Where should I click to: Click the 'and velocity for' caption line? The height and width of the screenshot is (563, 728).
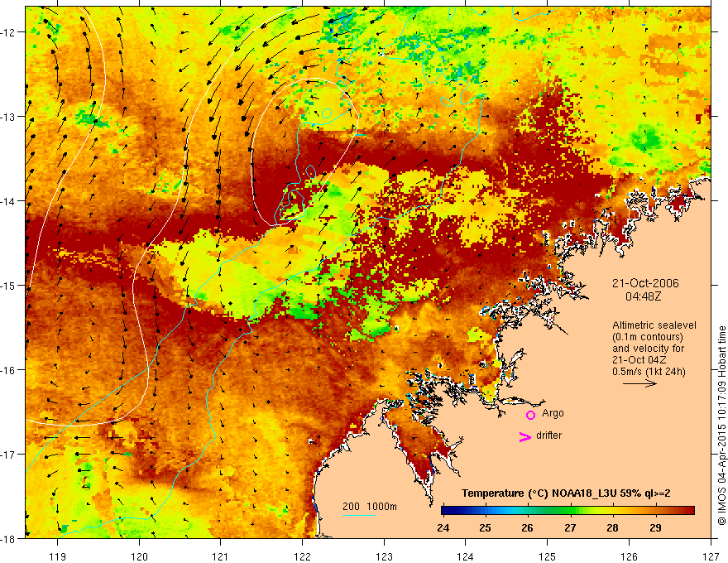[648, 349]
